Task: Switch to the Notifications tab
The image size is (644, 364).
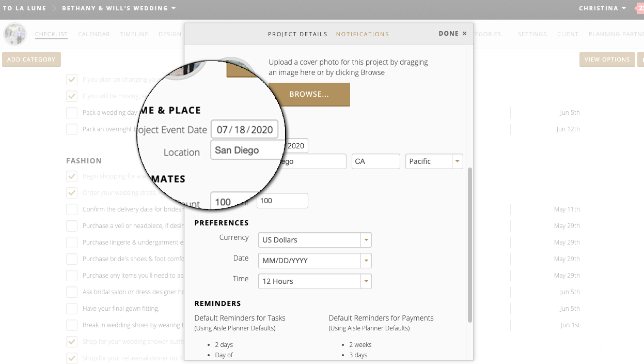Action: 362,34
